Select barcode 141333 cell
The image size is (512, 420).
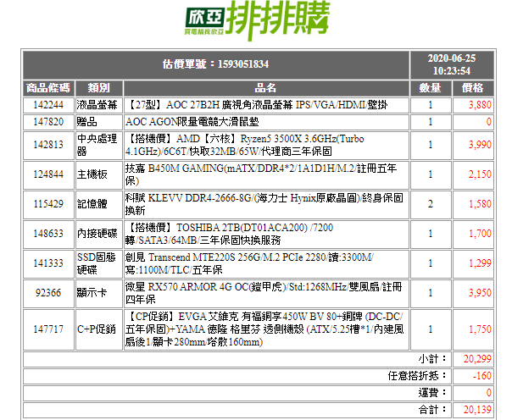click(48, 264)
